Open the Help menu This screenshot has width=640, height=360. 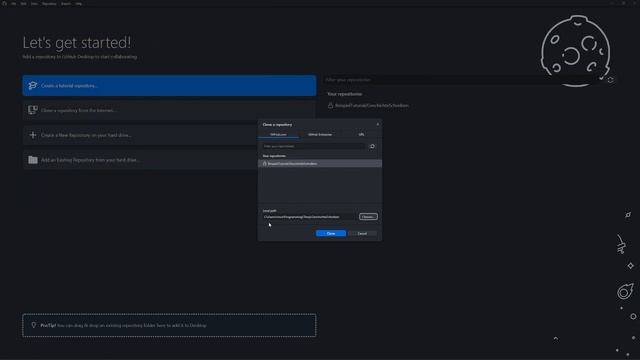click(78, 4)
